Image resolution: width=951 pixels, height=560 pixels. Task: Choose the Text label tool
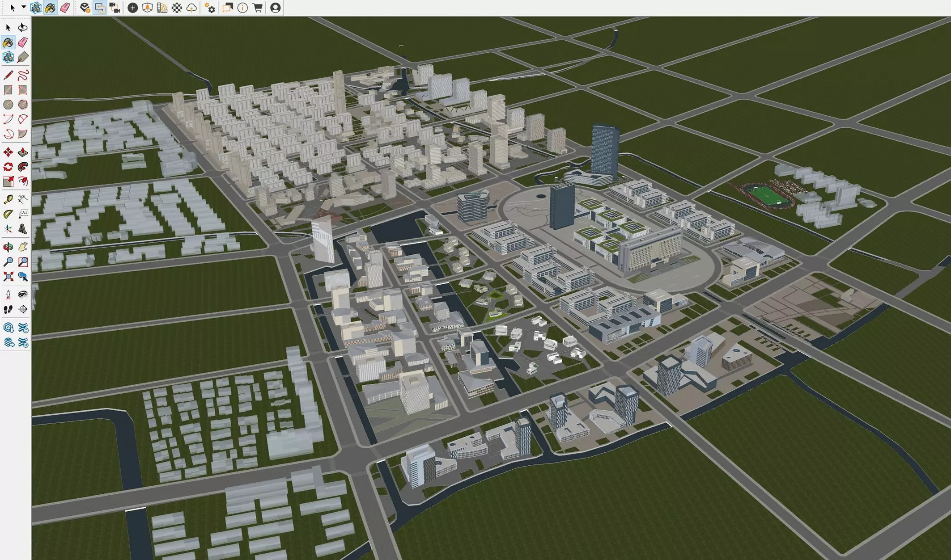(x=22, y=214)
